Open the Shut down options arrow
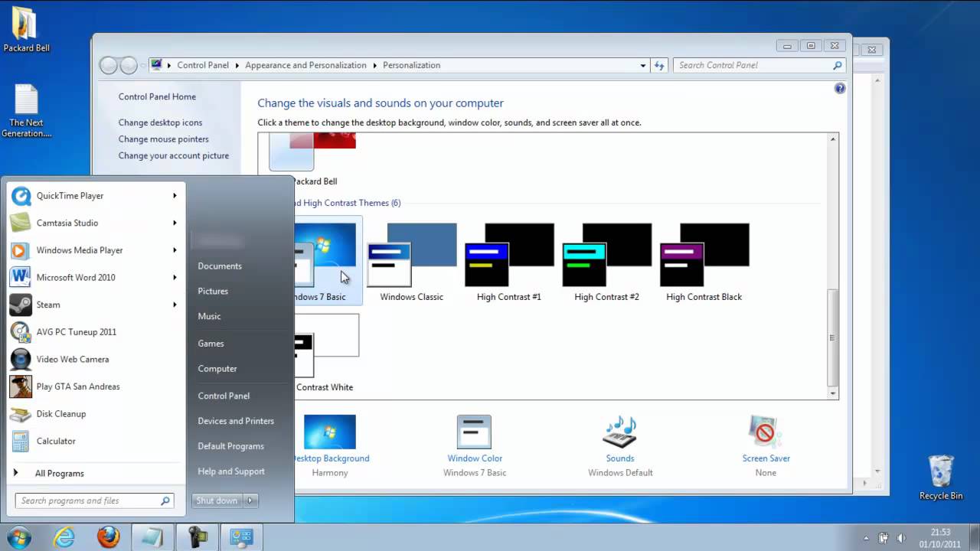The image size is (980, 551). point(250,500)
